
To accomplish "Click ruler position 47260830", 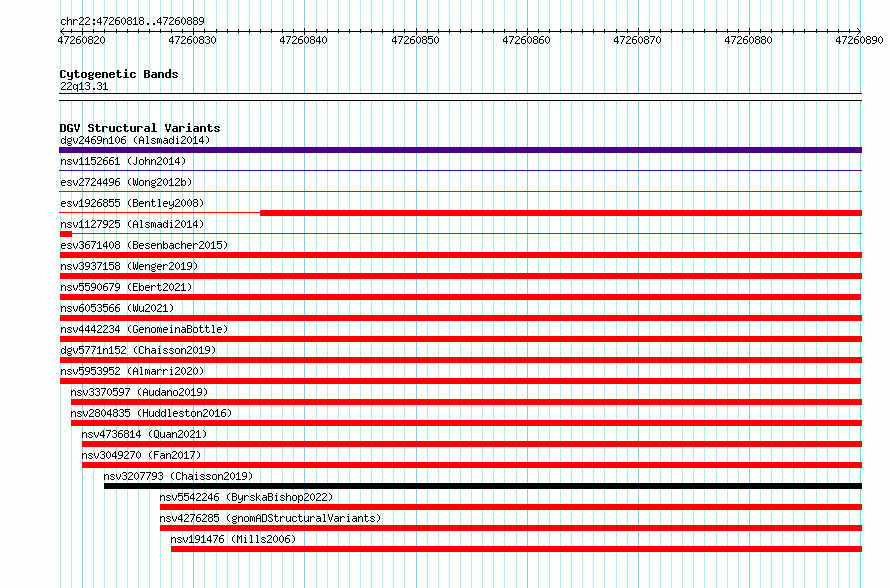I will (x=192, y=40).
